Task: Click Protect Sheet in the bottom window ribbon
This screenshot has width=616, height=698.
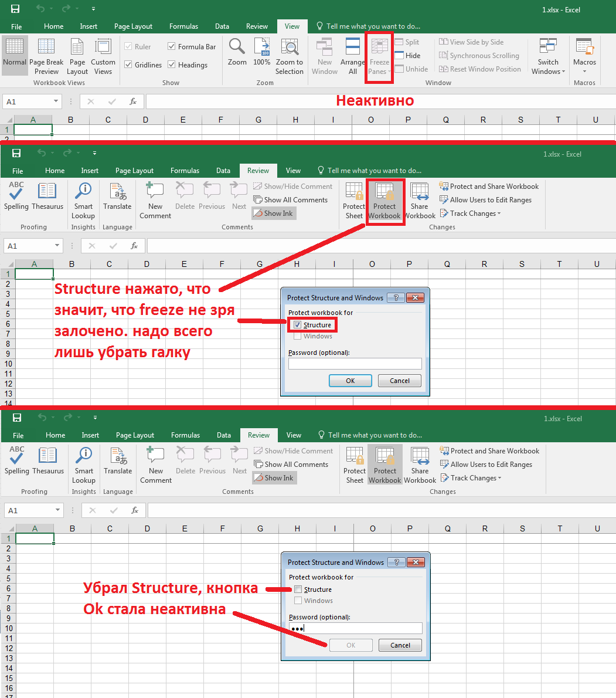Action: pyautogui.click(x=355, y=465)
